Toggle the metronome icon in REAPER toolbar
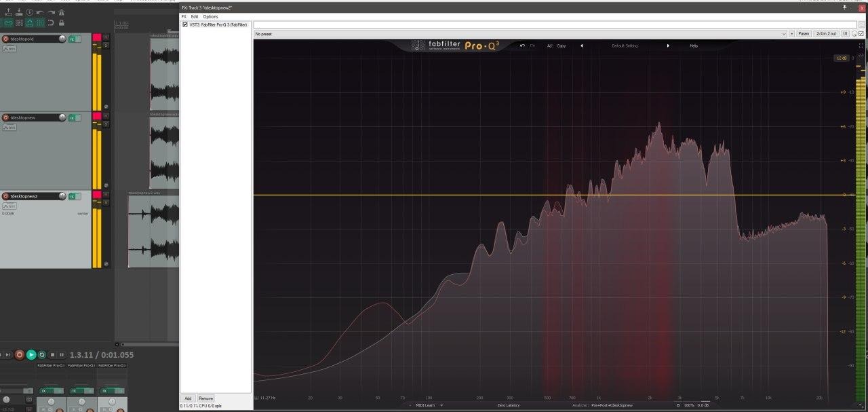 coord(62,12)
